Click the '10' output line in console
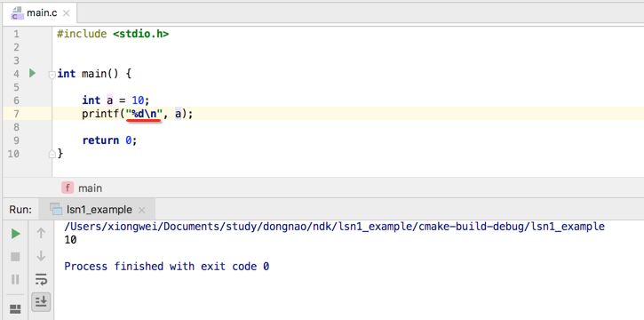644x320 pixels. pyautogui.click(x=70, y=240)
